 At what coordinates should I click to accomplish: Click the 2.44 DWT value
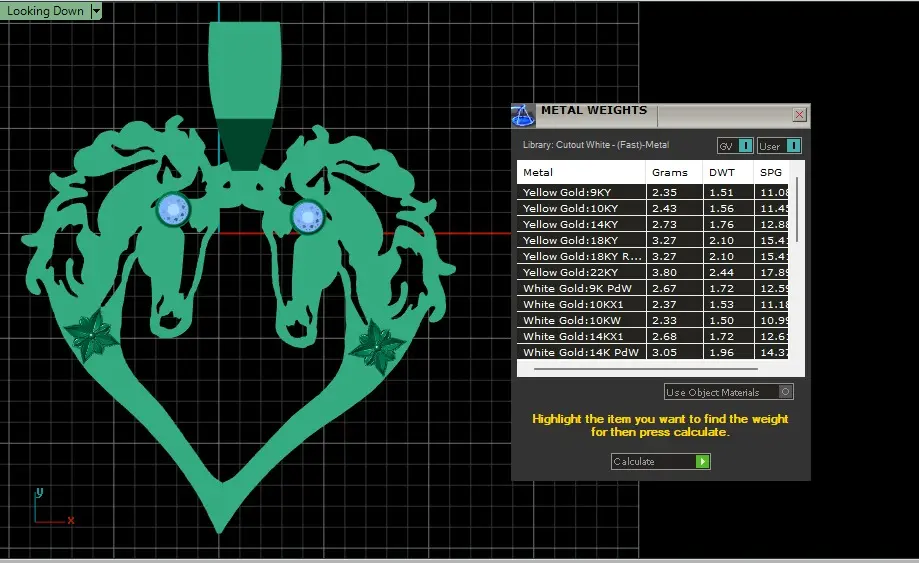click(x=721, y=272)
